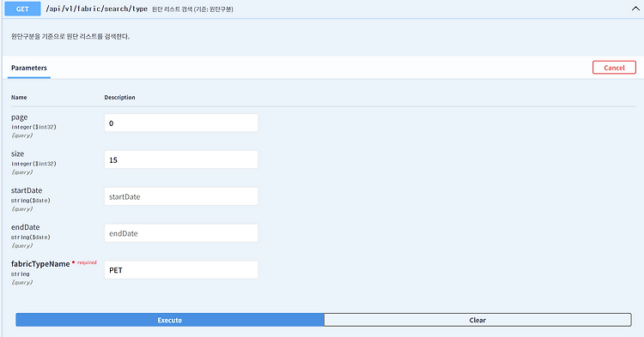
Task: Click the Korean summary beside the endpoint path
Action: pos(192,9)
